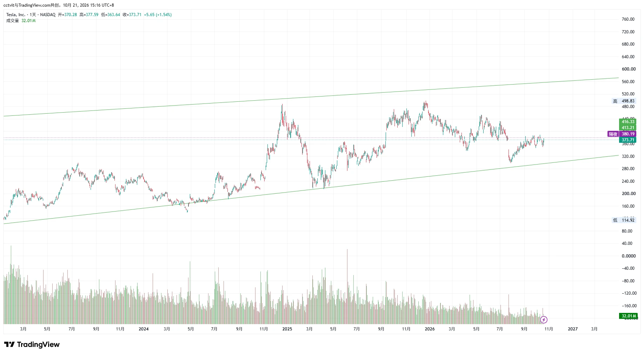644x355 pixels.
Task: Click the 2027 label on time axis
Action: pos(573,329)
